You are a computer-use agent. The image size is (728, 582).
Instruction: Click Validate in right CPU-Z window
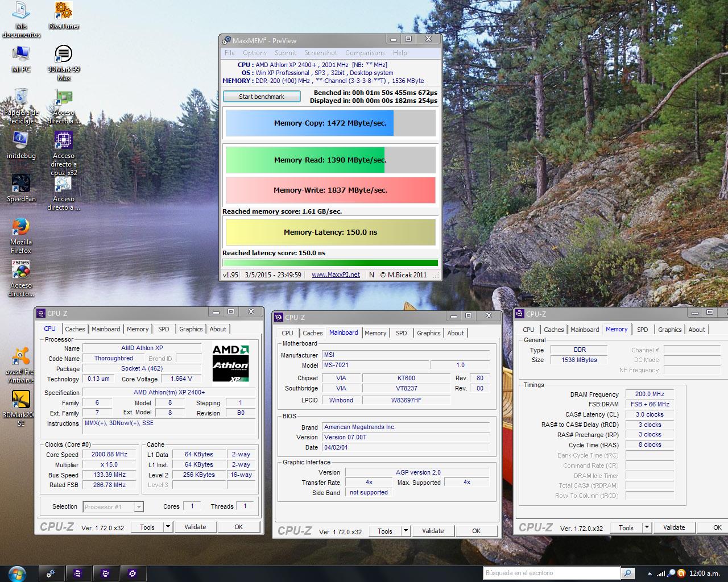pyautogui.click(x=674, y=527)
